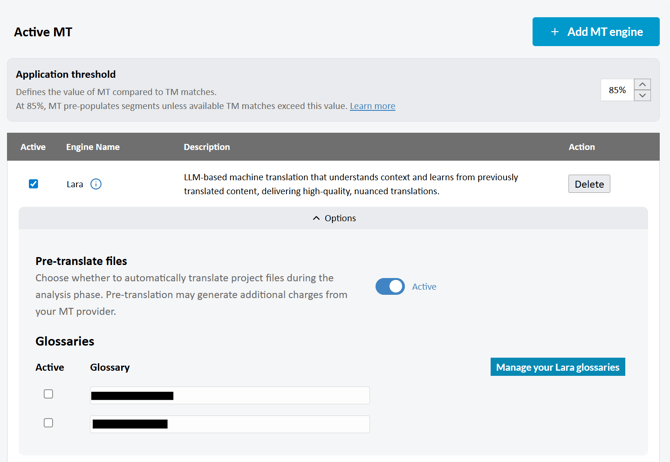Screen dimensions: 670x462
Task: Select the first glossary name field
Action: click(x=229, y=396)
